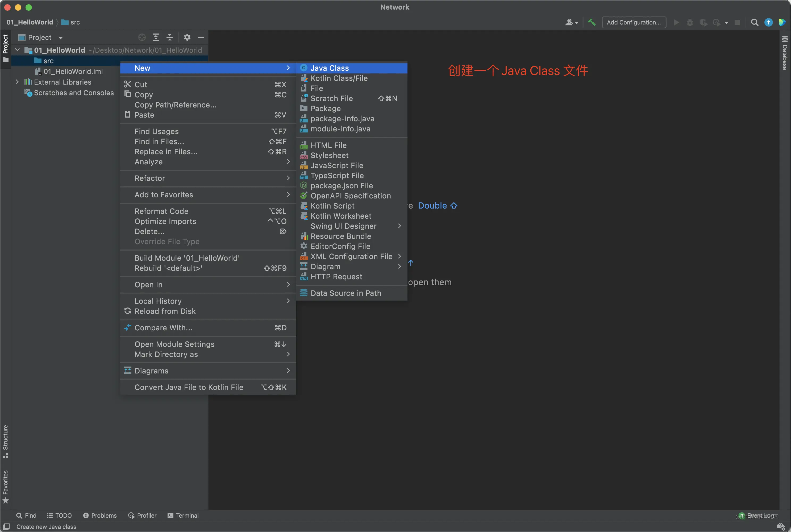Click the Expand All icon in Project panel

coord(156,37)
